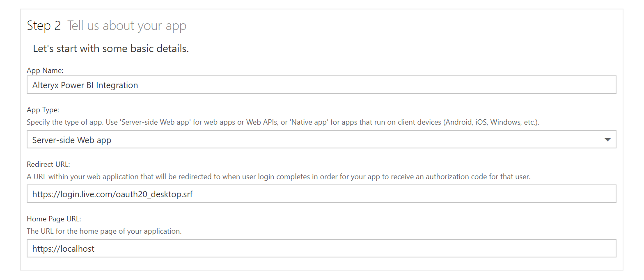Image resolution: width=644 pixels, height=280 pixels.
Task: Click the Tell us about your app title
Action: (127, 25)
